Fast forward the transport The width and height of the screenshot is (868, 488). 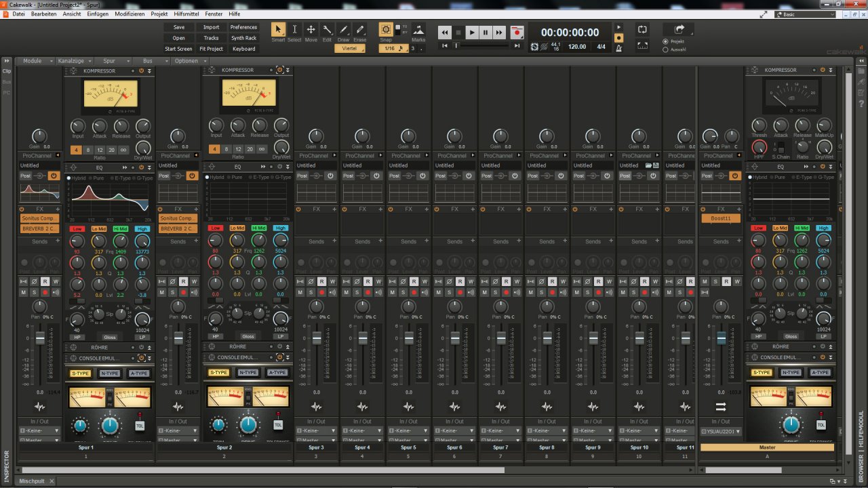tap(500, 32)
